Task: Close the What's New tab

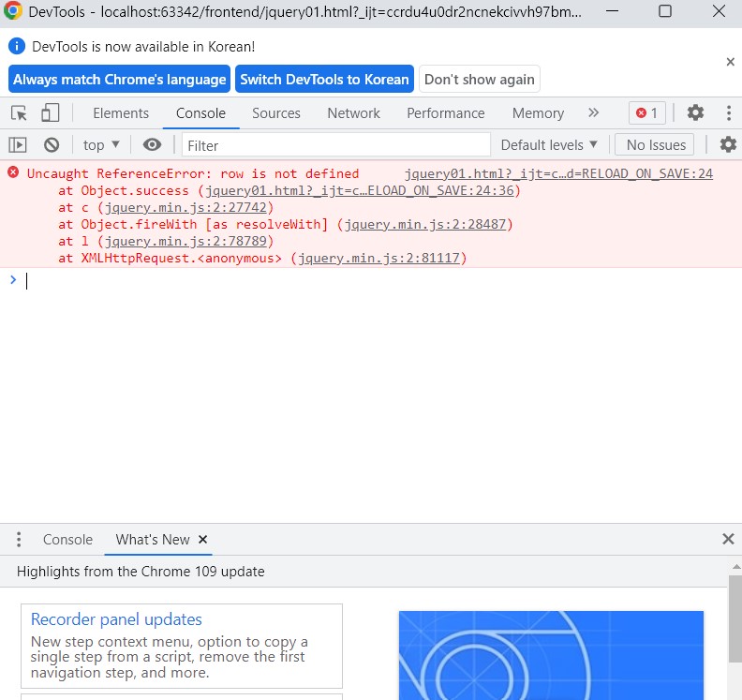Action: pyautogui.click(x=202, y=540)
